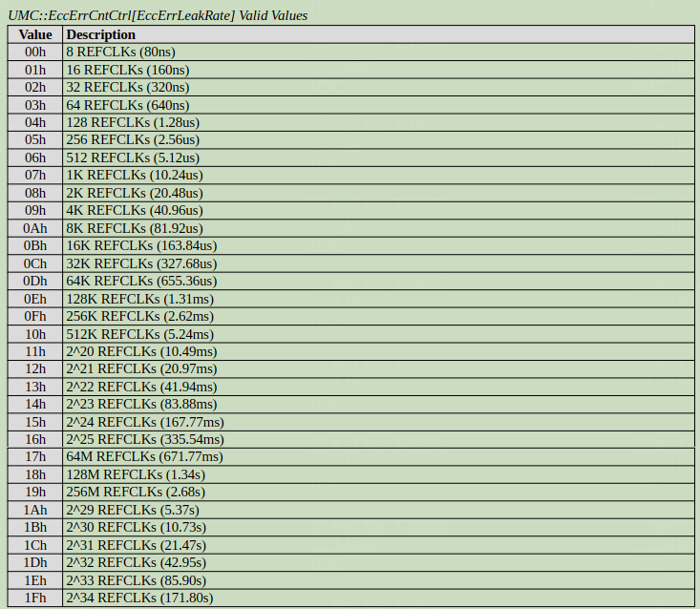The width and height of the screenshot is (700, 609).
Task: Select value cell '13h'
Action: point(35,387)
